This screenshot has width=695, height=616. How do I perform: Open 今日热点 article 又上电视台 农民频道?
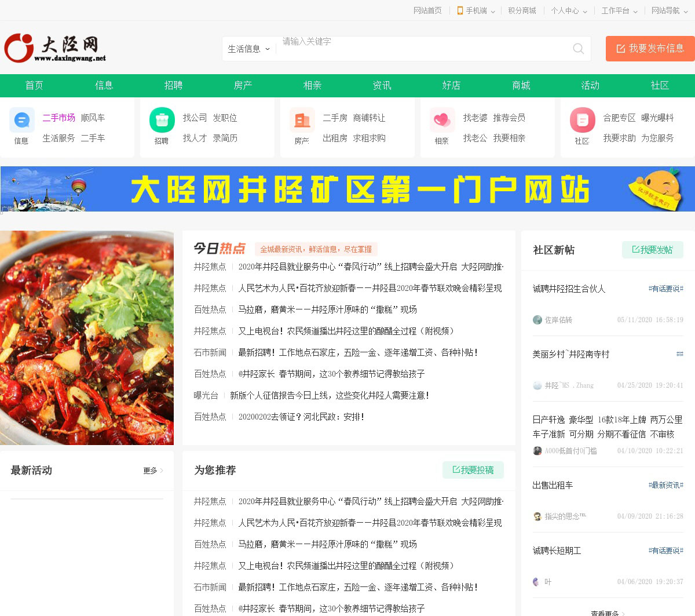point(348,331)
